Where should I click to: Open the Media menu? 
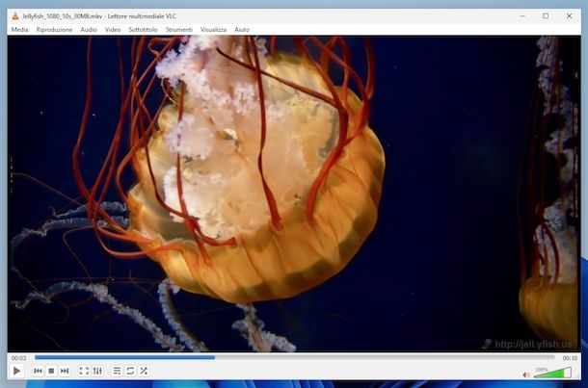pos(19,29)
